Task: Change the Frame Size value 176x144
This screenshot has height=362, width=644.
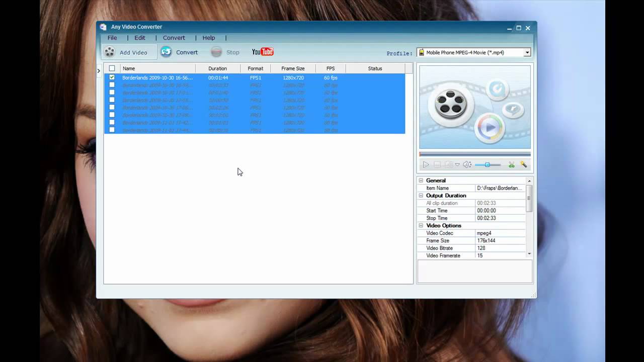Action: [500, 241]
